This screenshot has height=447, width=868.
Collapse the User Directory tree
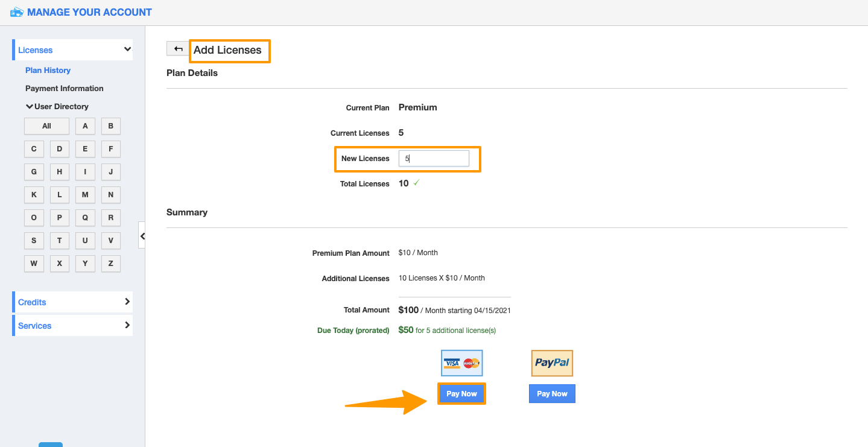[x=30, y=107]
